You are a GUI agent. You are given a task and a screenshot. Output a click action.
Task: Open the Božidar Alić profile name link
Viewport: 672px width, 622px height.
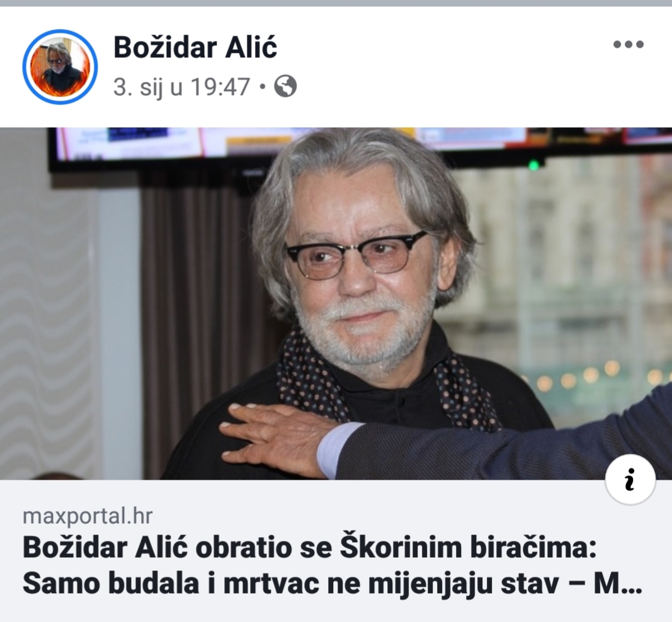(195, 47)
